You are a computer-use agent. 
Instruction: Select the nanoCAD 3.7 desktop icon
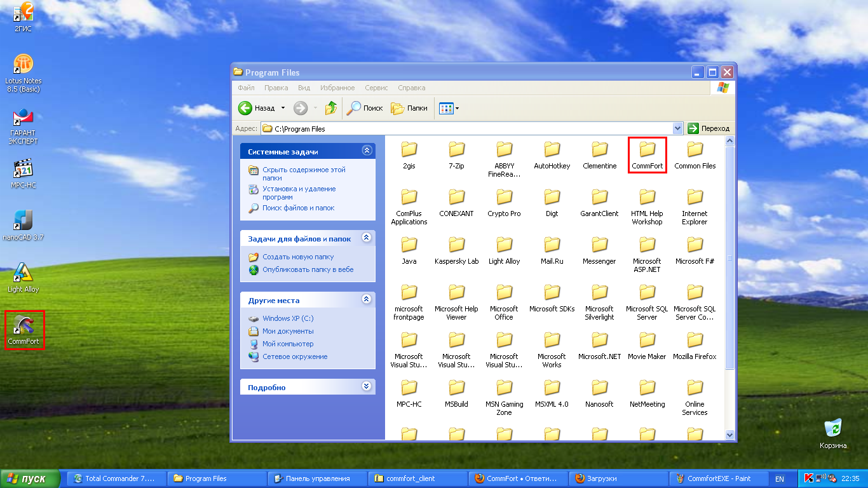click(x=24, y=221)
